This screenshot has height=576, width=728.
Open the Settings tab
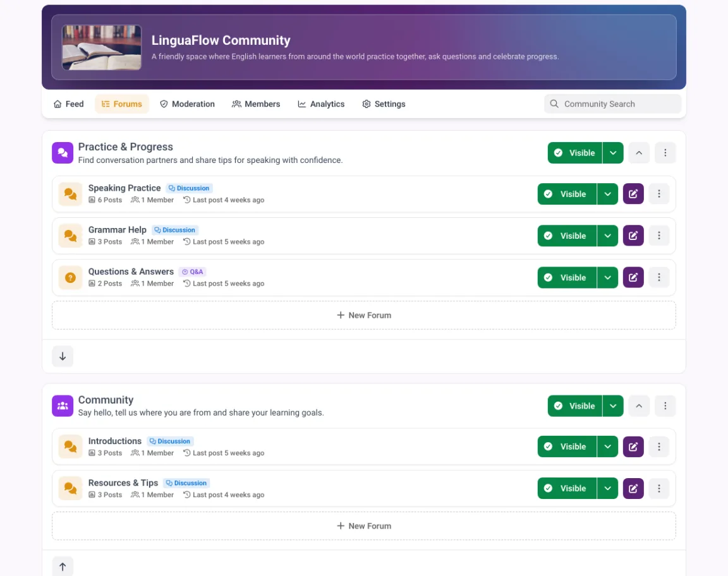[384, 104]
